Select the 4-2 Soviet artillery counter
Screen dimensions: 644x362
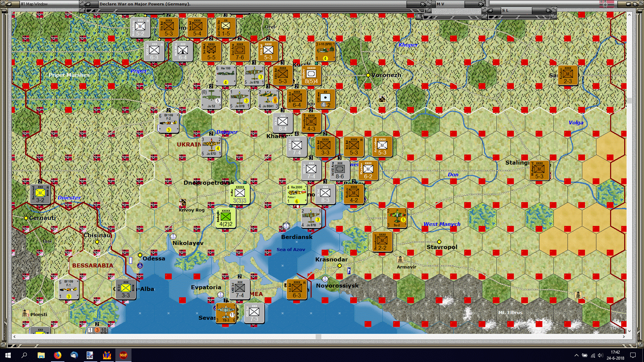click(325, 99)
